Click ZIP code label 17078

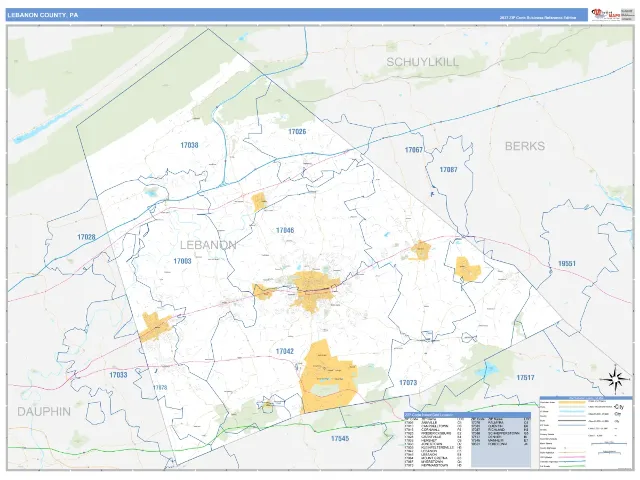(x=160, y=387)
